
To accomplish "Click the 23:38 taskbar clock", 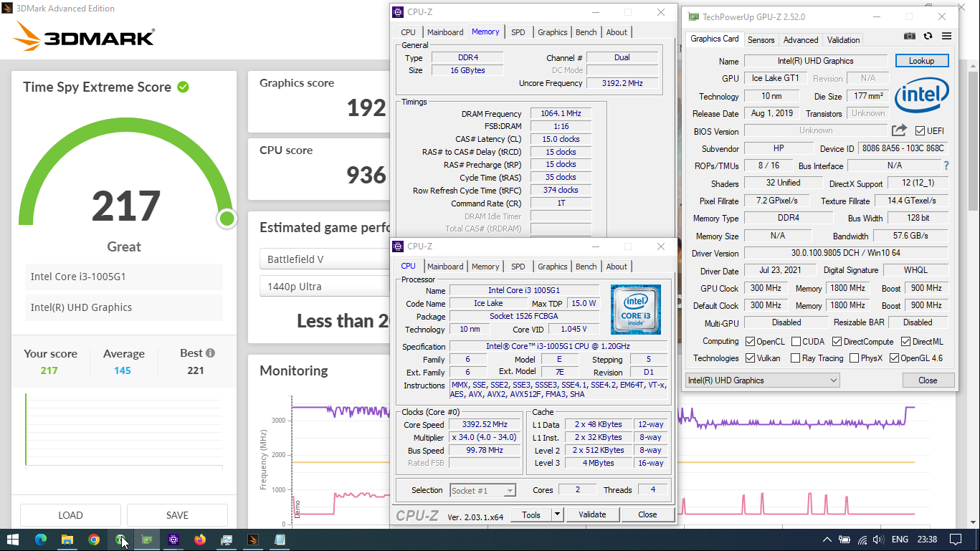I will 927,540.
